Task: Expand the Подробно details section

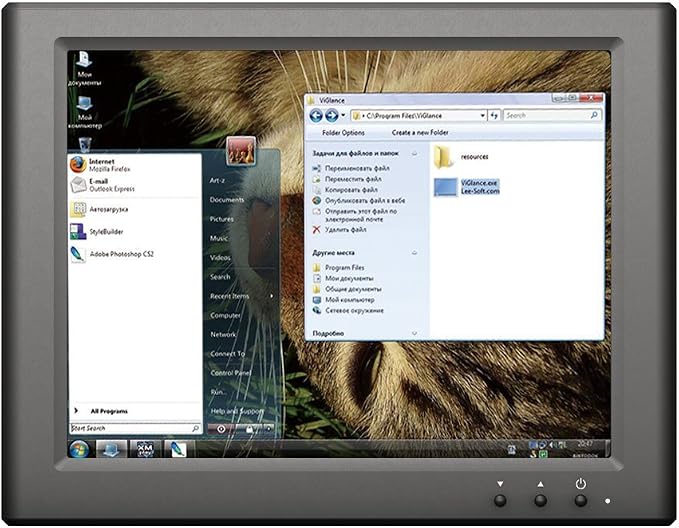Action: pos(414,333)
